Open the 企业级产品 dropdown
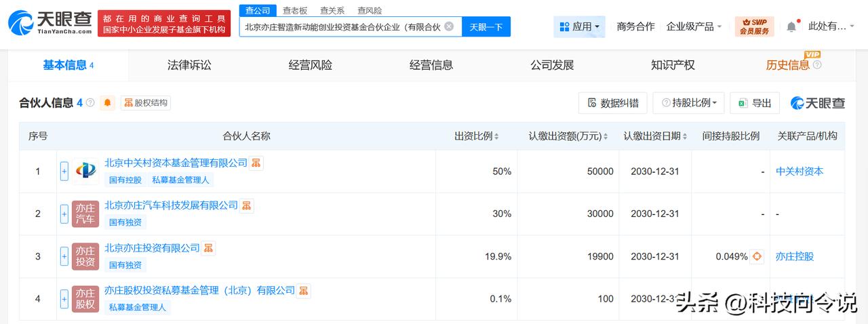Viewport: 868px width, 324px height. pyautogui.click(x=695, y=26)
